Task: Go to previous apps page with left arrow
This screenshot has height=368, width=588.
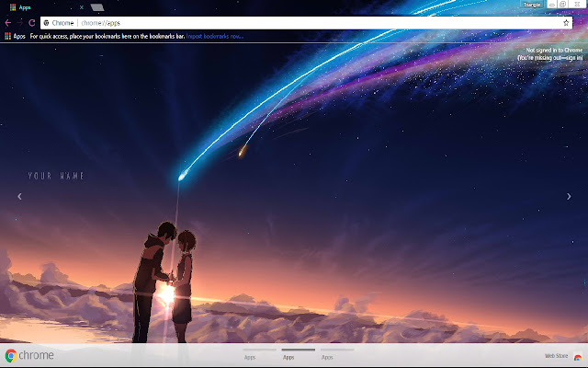Action: pyautogui.click(x=19, y=196)
